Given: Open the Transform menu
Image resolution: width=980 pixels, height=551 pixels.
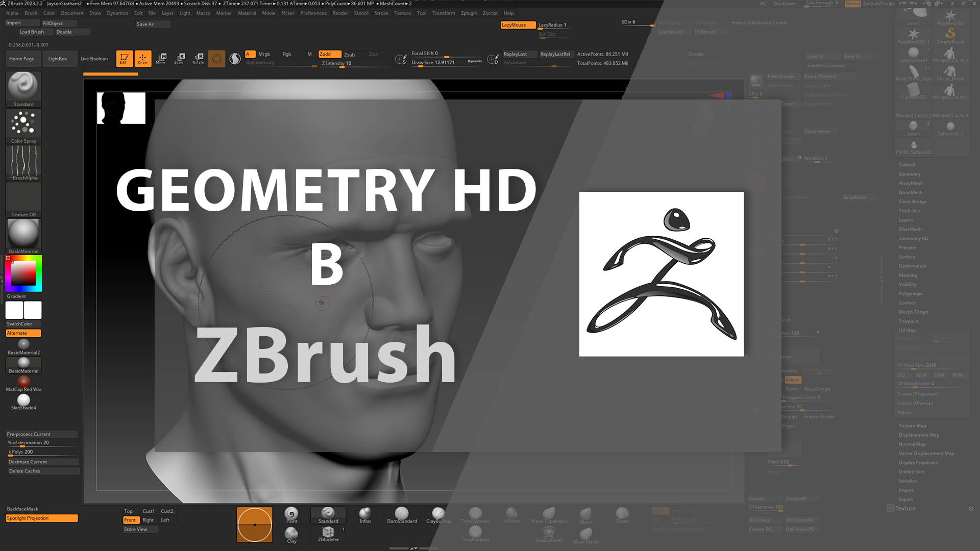Looking at the screenshot, I should click(x=444, y=13).
